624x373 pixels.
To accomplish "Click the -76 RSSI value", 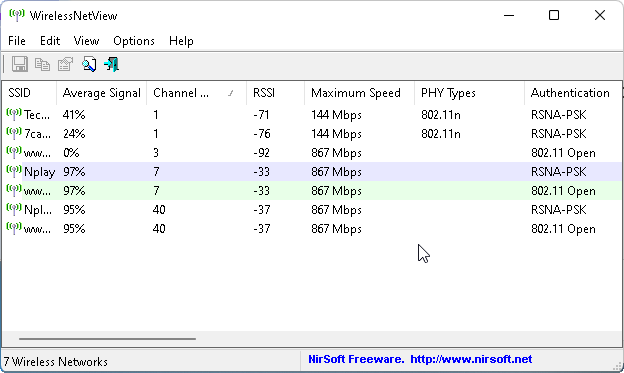I will coord(261,134).
